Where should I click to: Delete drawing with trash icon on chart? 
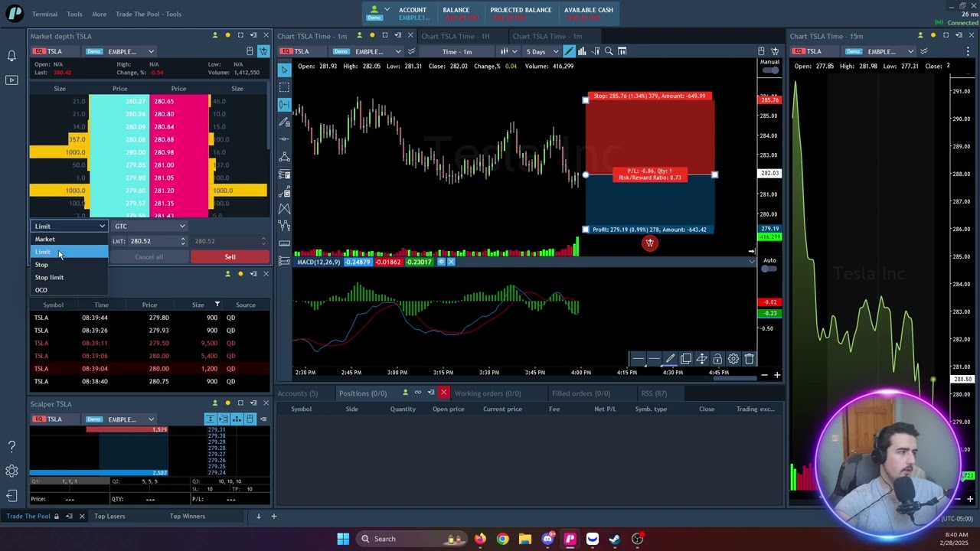tap(749, 359)
